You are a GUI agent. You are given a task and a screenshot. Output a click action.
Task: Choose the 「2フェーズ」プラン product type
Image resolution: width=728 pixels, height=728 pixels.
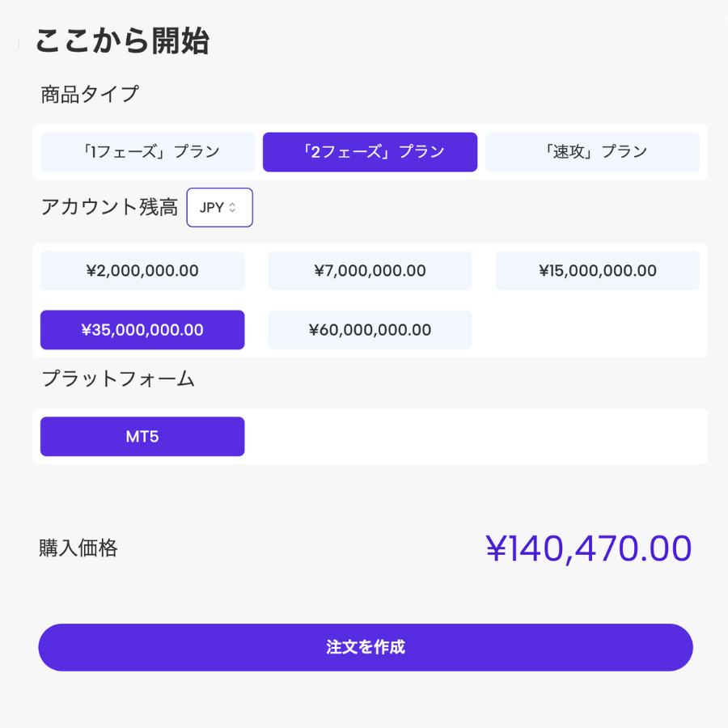pyautogui.click(x=370, y=152)
